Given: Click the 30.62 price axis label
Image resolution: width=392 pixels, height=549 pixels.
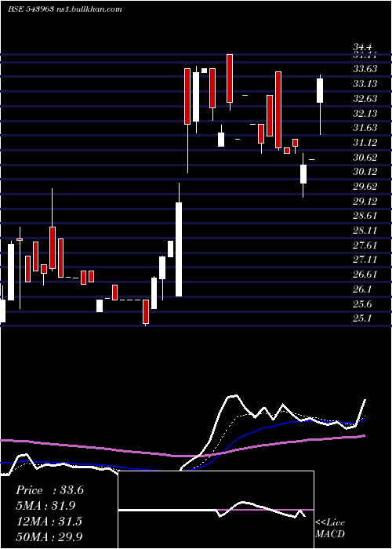Looking at the screenshot, I should coord(365,158).
